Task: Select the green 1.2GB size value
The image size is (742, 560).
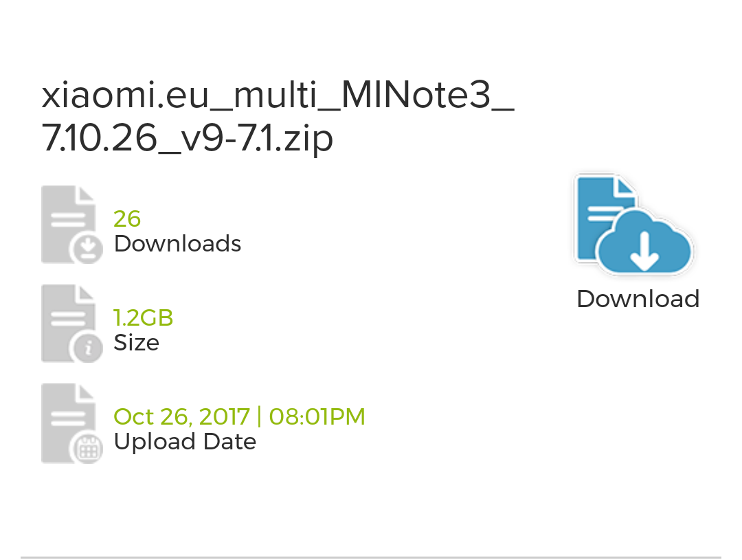Action: (144, 317)
